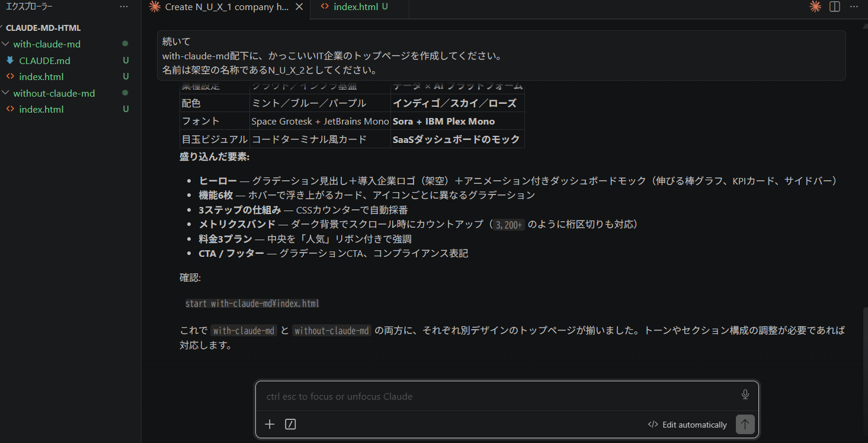The width and height of the screenshot is (868, 443).
Task: Click the table cell コードターミナル風カード
Action: coord(320,139)
